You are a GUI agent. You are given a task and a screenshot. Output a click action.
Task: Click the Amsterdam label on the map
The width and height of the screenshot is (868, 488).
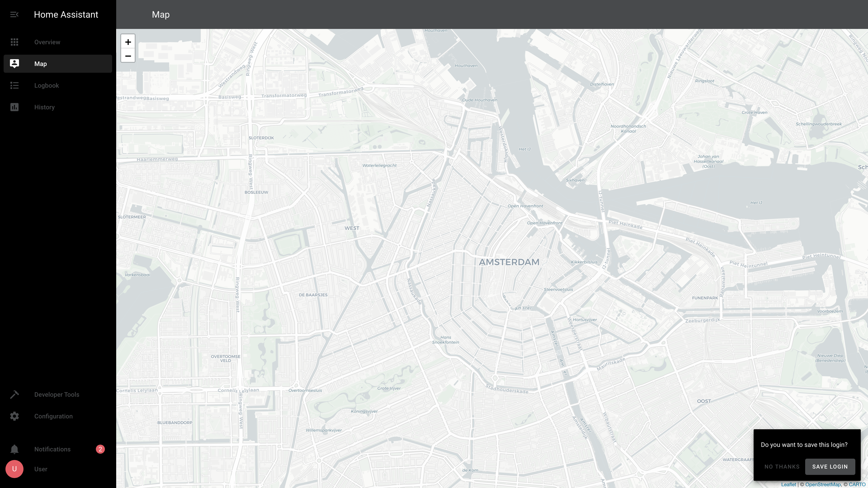point(509,262)
